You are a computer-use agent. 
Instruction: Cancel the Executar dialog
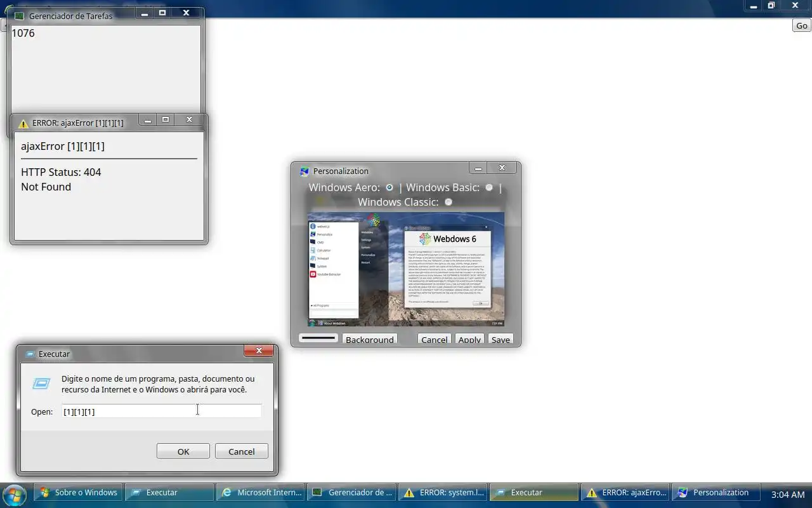coord(242,451)
